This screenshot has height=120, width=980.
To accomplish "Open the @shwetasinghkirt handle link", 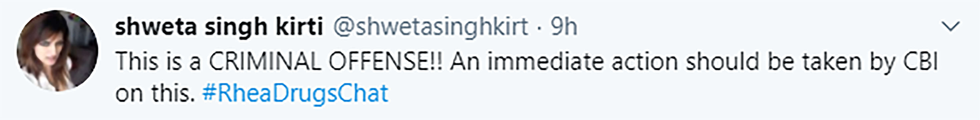I will (430, 27).
